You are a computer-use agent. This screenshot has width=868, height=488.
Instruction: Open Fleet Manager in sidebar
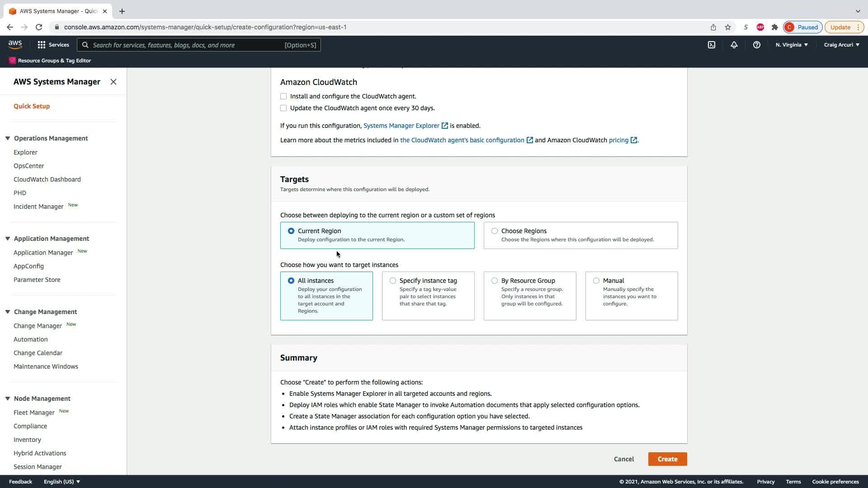(x=34, y=413)
